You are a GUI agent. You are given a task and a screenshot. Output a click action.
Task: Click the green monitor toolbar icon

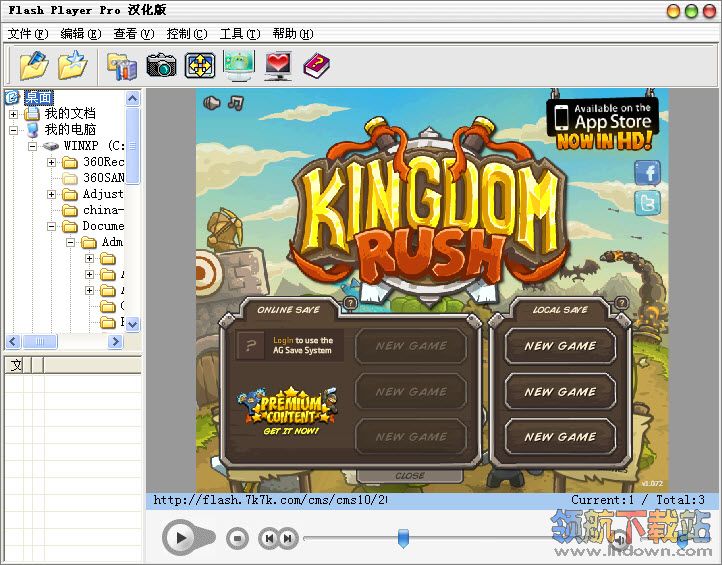click(x=239, y=65)
